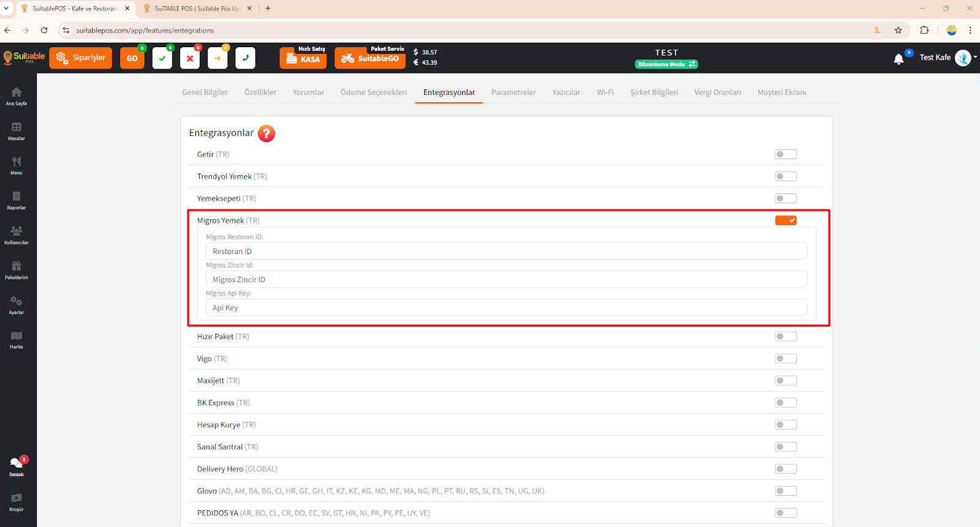Enable the PEDIDOS YA toggle

786,513
